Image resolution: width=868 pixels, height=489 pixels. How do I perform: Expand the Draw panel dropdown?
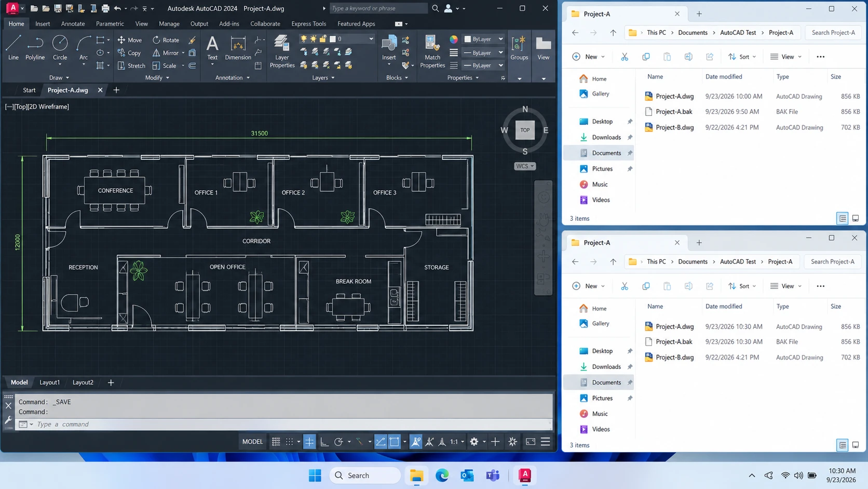[59, 78]
